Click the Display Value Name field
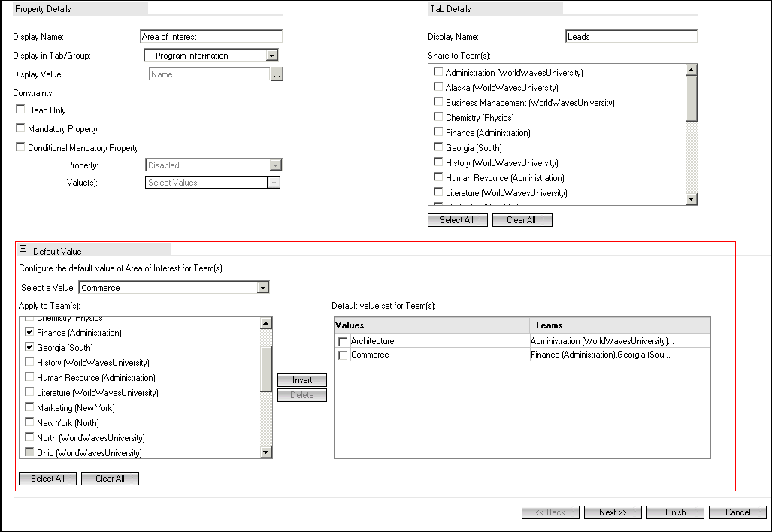Screen dimensions: 772x532 coord(209,74)
